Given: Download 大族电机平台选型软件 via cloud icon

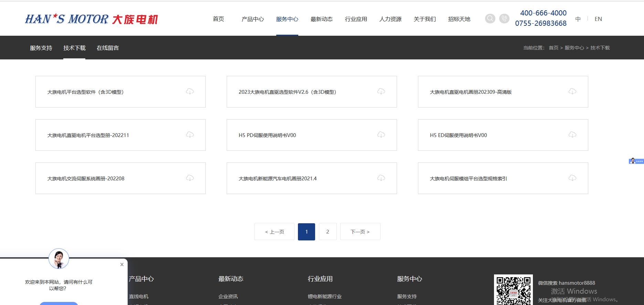Looking at the screenshot, I should 190,91.
